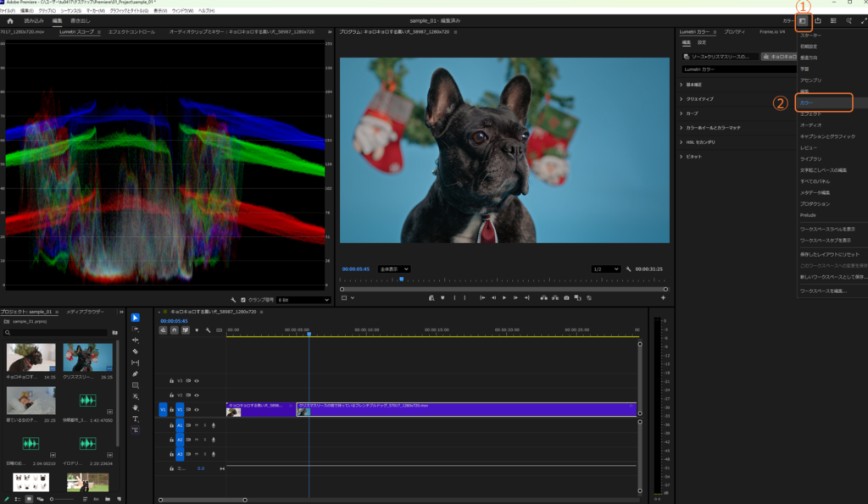Click the Home icon at top left
This screenshot has width=868, height=504.
(9, 20)
